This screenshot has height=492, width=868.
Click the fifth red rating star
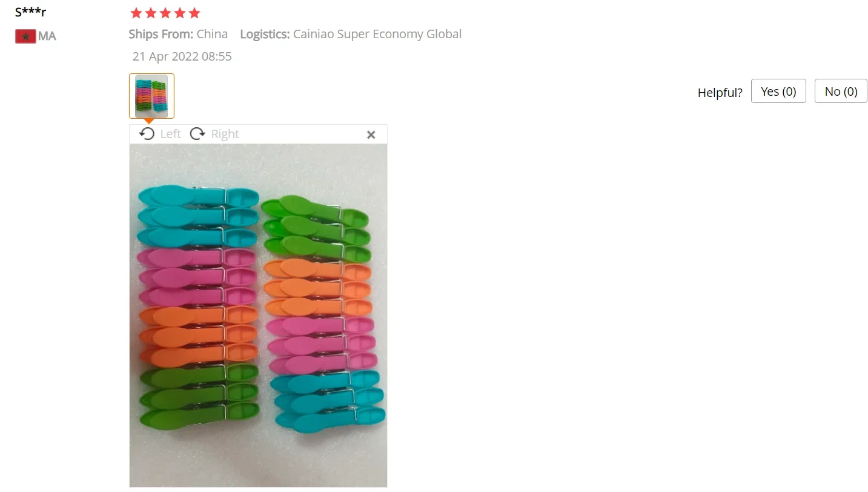tap(194, 13)
